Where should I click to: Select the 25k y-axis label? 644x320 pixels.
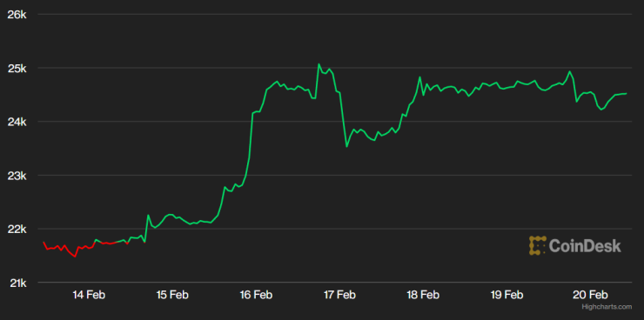[17, 68]
